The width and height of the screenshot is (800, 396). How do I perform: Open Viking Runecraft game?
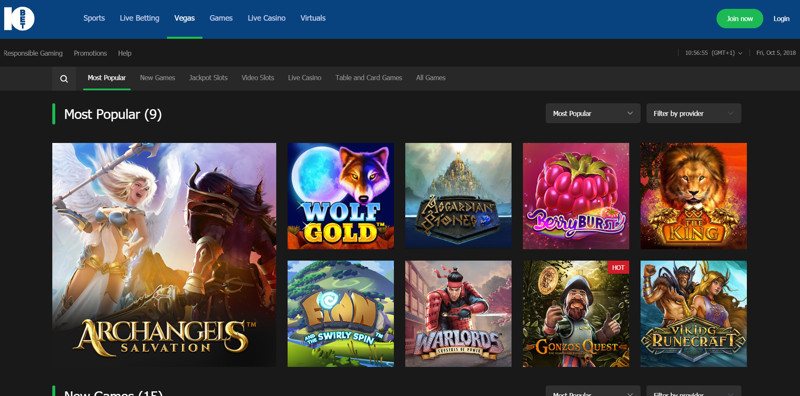click(x=693, y=314)
